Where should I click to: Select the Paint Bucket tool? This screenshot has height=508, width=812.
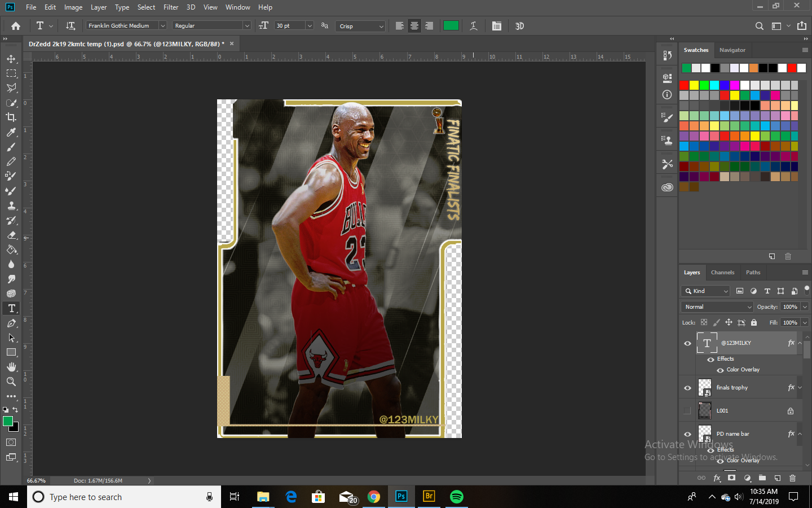11,249
